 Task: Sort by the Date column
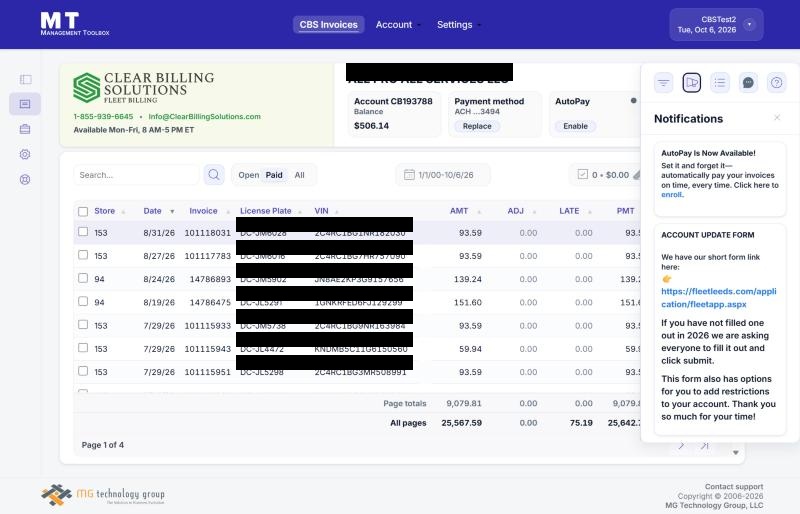[x=159, y=211]
